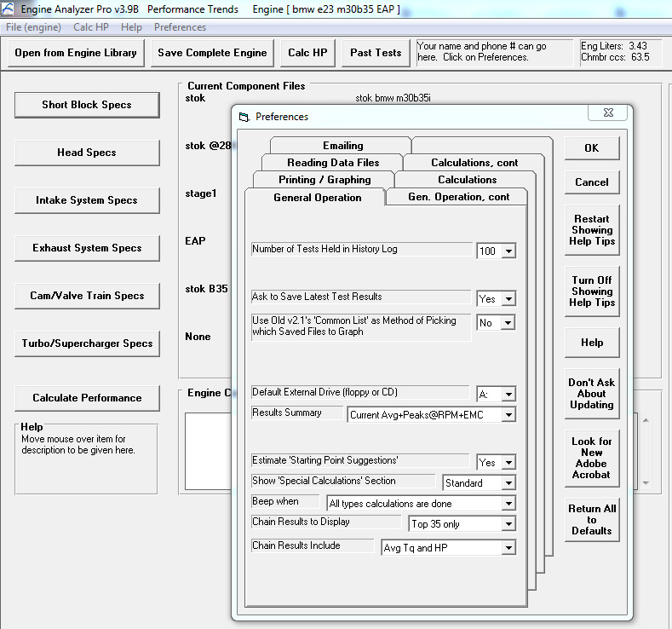Switch to Gen. Operation, cont tab
Image resolution: width=672 pixels, height=629 pixels.
[457, 197]
